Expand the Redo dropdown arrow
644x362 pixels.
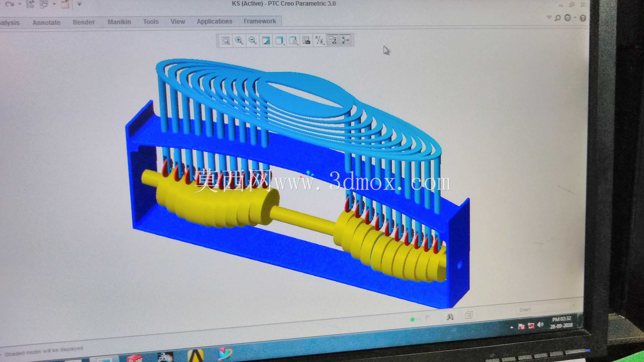(x=19, y=4)
